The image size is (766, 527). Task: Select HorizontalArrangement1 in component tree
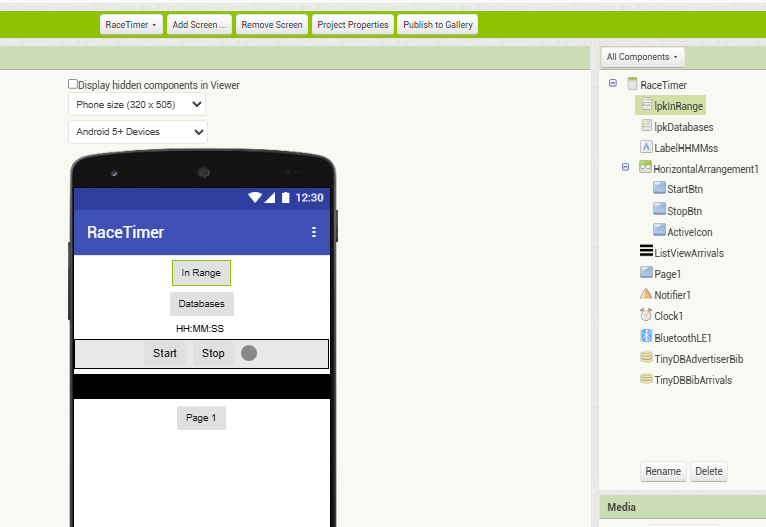pyautogui.click(x=706, y=169)
